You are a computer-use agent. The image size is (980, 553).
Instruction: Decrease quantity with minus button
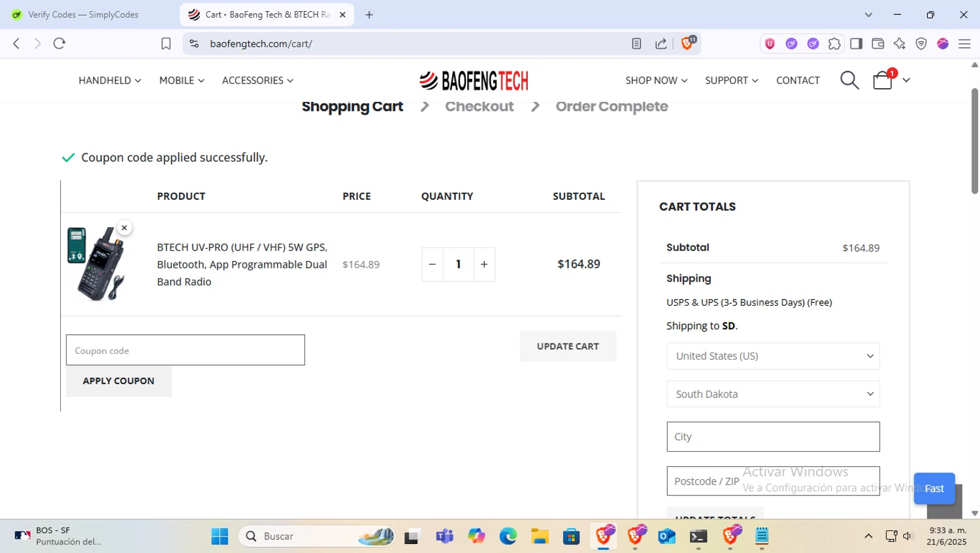432,264
